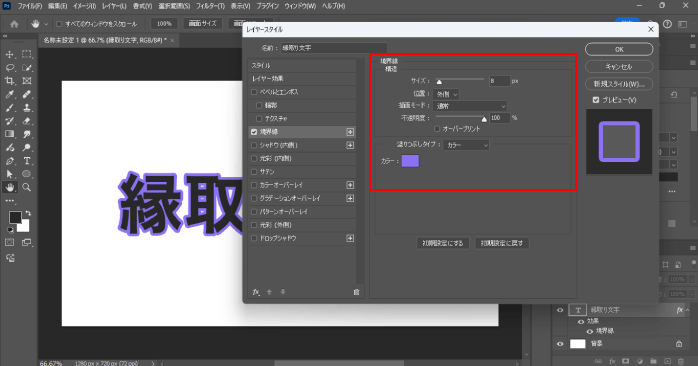The width and height of the screenshot is (698, 366).
Task: Open the ヘルプ menu
Action: pyautogui.click(x=333, y=6)
